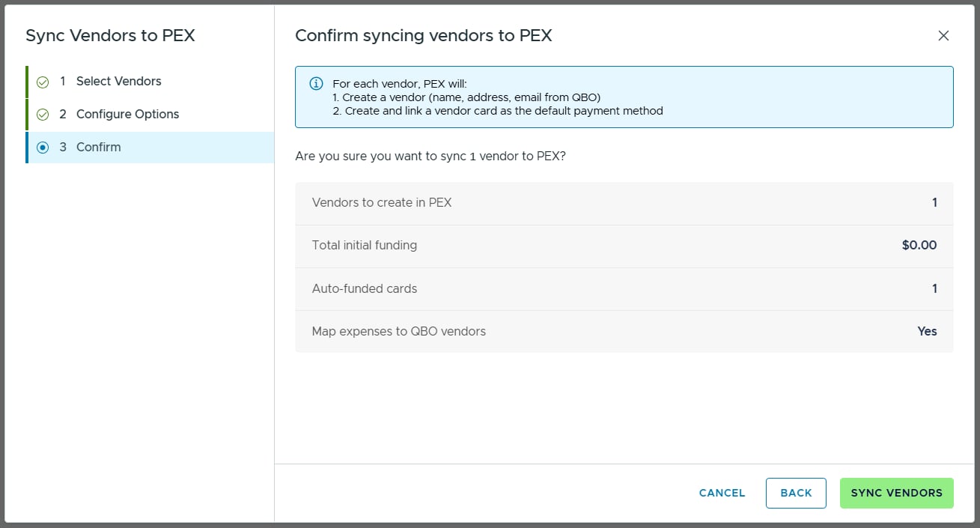The image size is (980, 528).
Task: Click the blue info banner text
Action: 498,97
